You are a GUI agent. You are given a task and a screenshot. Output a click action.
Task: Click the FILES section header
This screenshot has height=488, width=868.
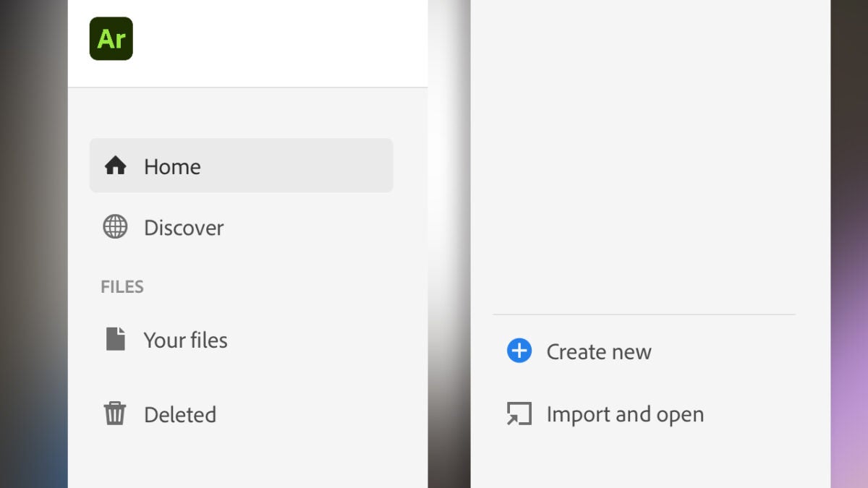coord(122,287)
